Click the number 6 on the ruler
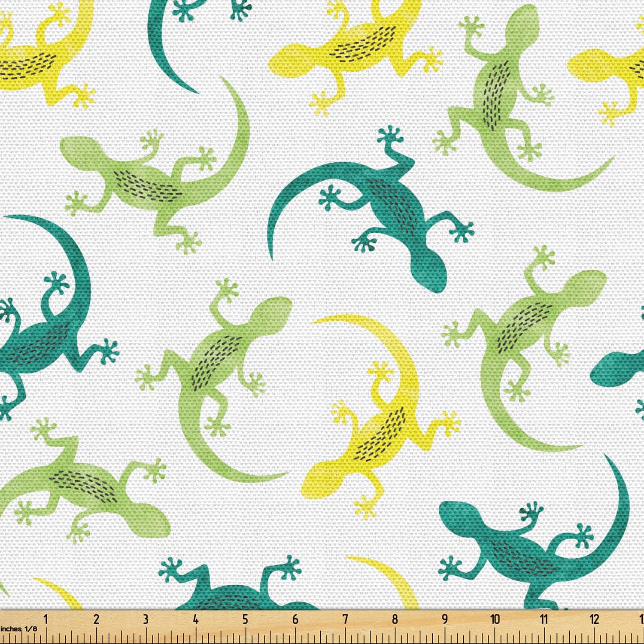The width and height of the screenshot is (644, 644). pos(295,619)
